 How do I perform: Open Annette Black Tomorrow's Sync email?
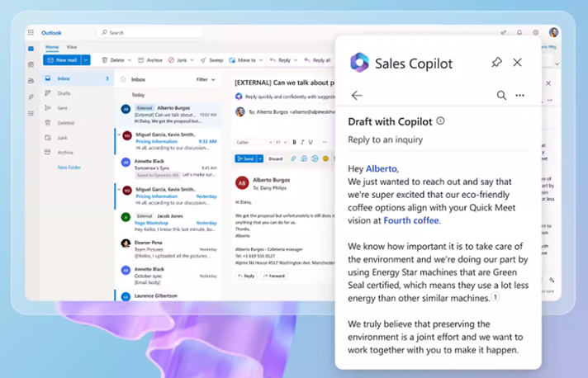pos(168,168)
